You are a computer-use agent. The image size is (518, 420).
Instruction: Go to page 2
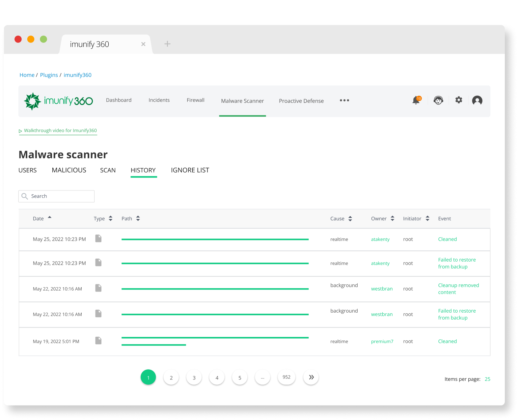coord(171,378)
